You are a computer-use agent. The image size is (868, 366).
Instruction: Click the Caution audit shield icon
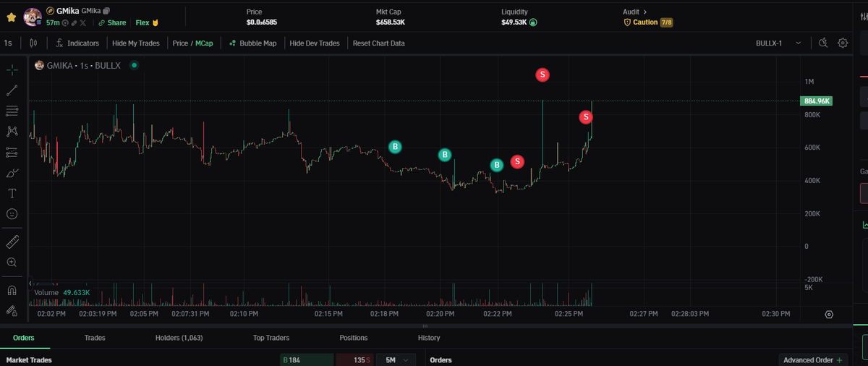point(627,22)
